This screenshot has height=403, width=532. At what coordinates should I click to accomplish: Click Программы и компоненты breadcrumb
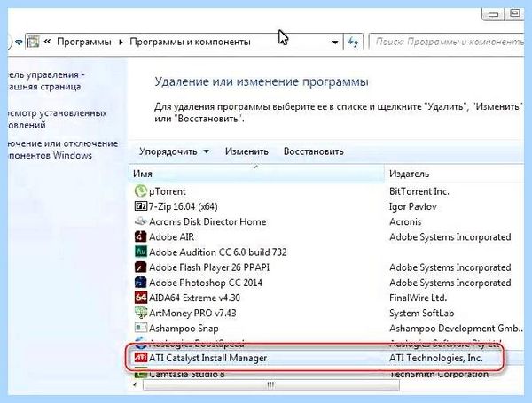click(x=190, y=42)
